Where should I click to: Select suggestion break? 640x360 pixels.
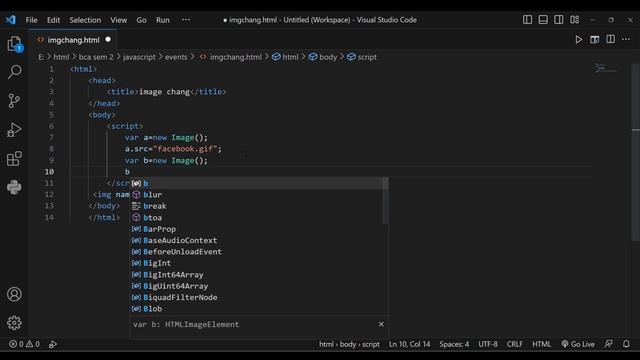click(x=259, y=206)
